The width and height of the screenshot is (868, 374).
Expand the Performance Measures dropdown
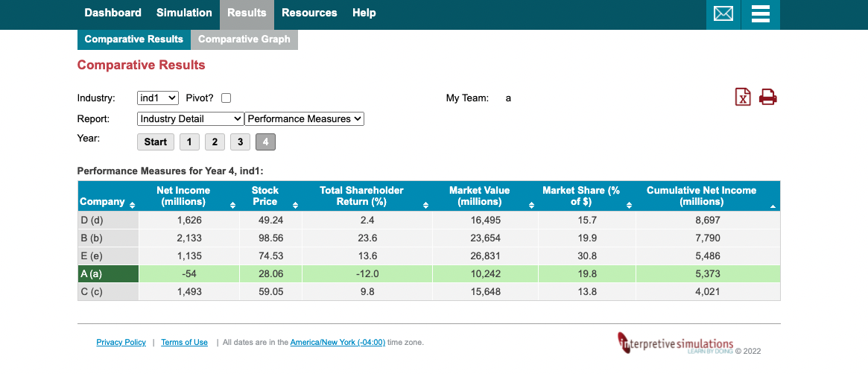coord(304,119)
